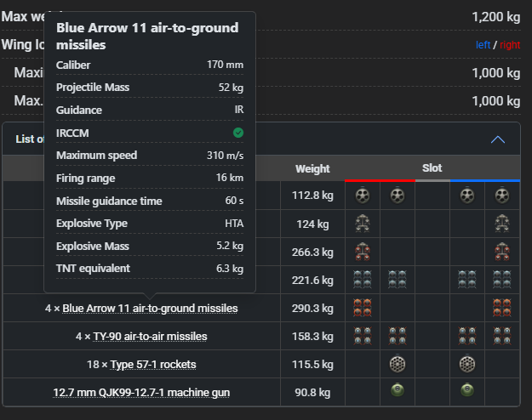532x420 pixels.
Task: Click the Weight column header
Action: pyautogui.click(x=312, y=168)
